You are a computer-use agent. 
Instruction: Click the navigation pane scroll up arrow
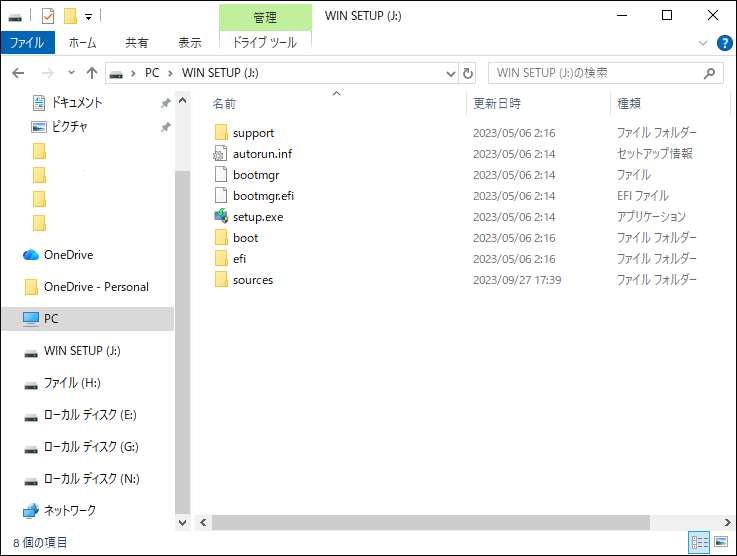pyautogui.click(x=183, y=101)
